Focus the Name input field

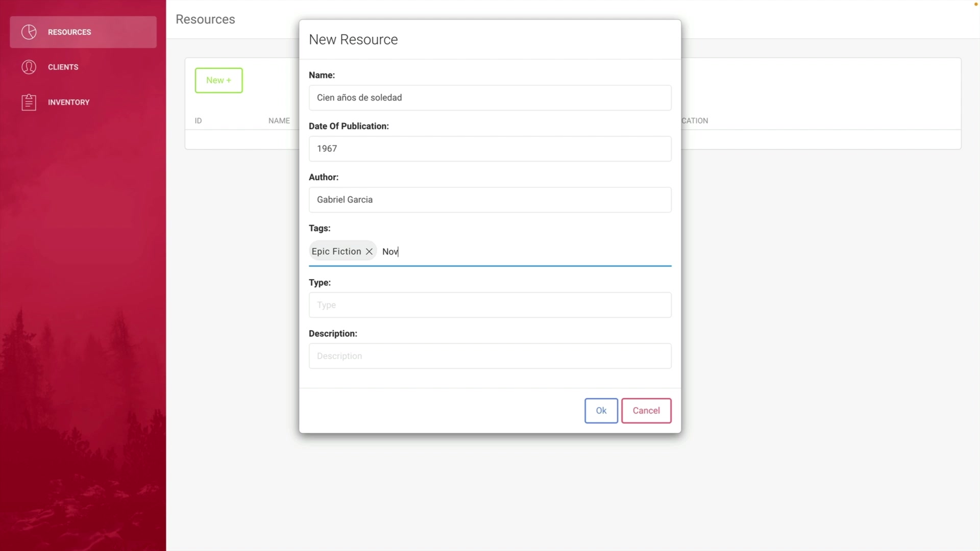489,98
